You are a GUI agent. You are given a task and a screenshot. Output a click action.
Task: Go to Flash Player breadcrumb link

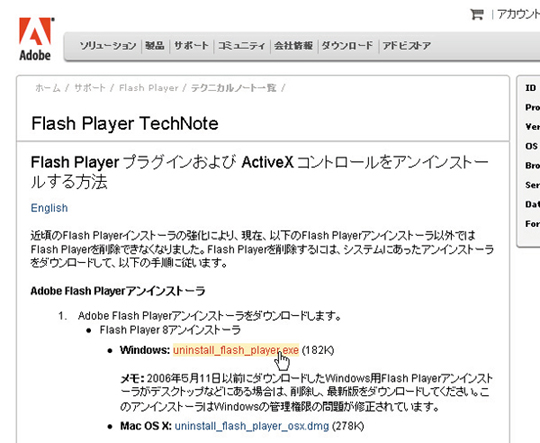click(x=149, y=88)
